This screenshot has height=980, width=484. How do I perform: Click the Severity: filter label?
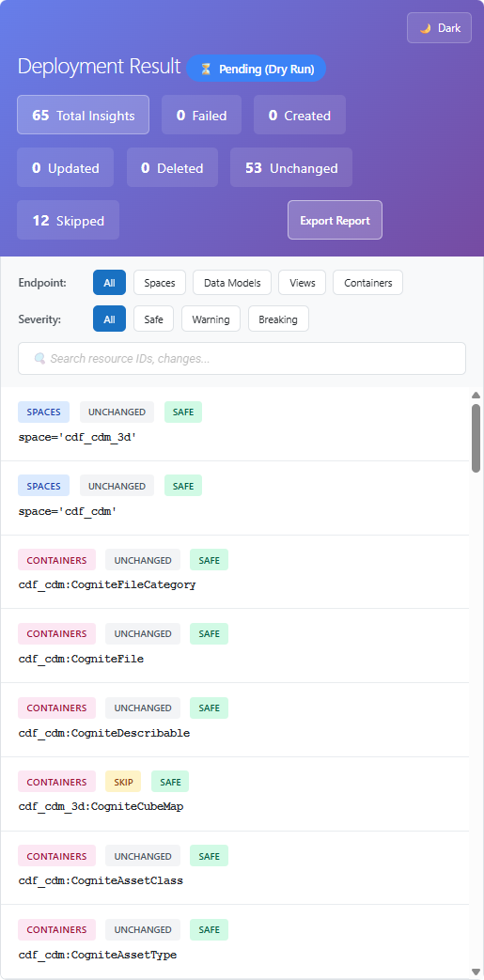pos(39,319)
